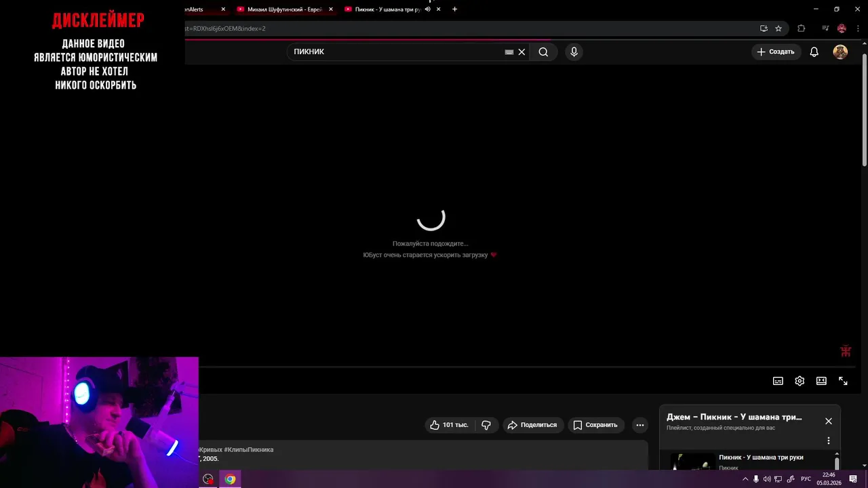Close the Джем playlist panel
The image size is (868, 488).
tap(828, 421)
